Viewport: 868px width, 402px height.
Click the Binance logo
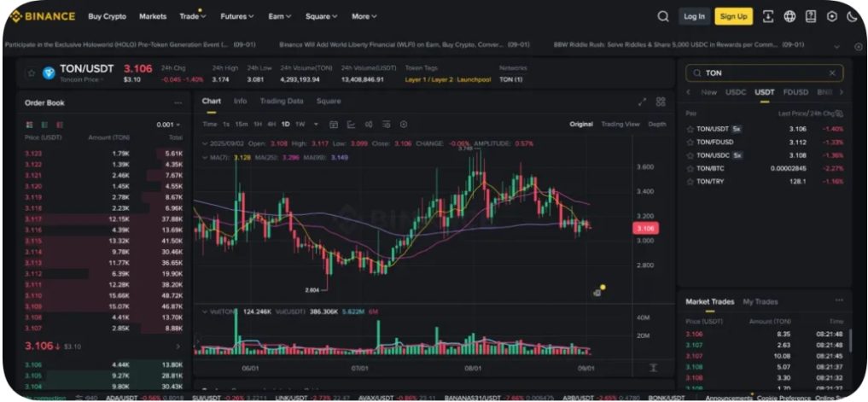point(42,16)
